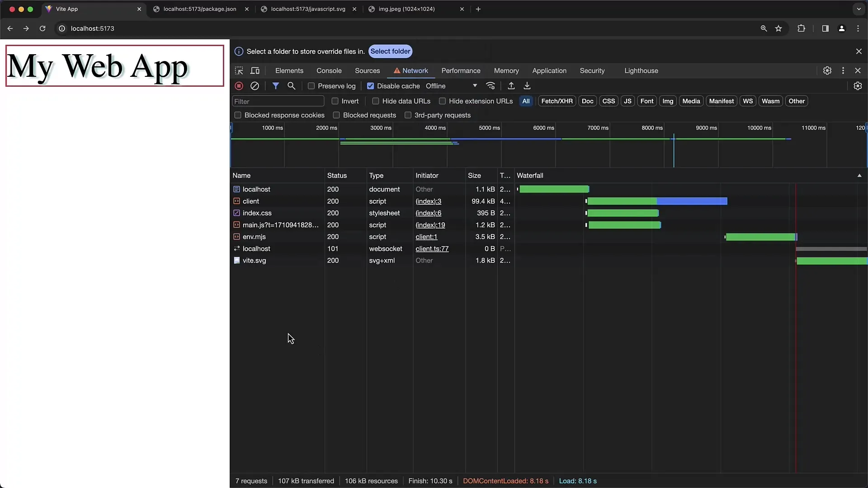
Task: Click the import HAR file icon
Action: click(x=511, y=86)
